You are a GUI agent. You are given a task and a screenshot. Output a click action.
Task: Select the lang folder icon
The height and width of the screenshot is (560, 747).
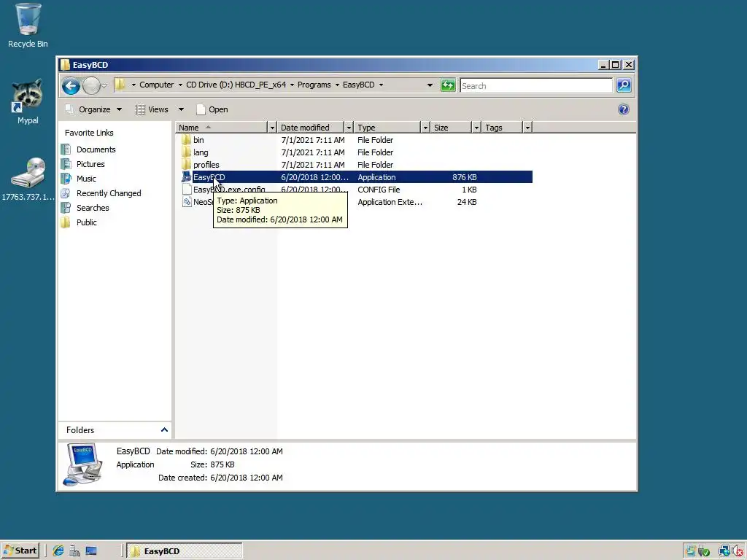(186, 152)
